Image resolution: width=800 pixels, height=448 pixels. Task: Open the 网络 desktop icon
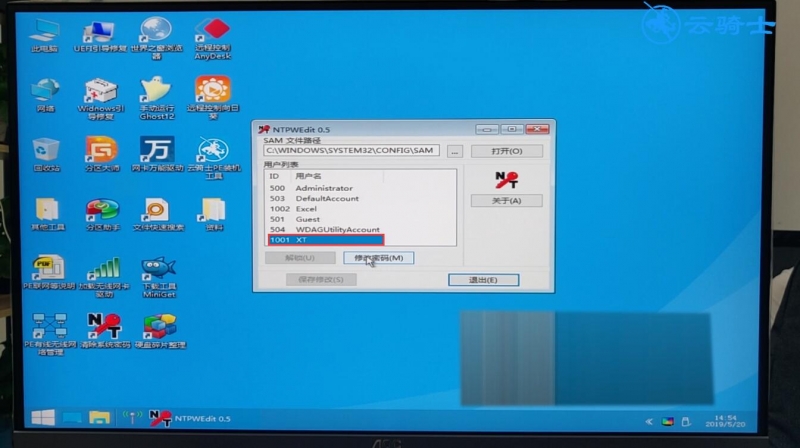(45, 95)
